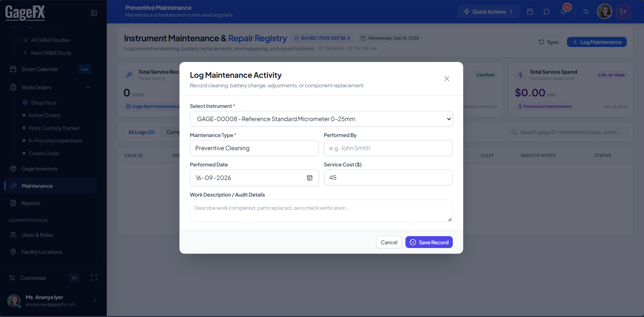This screenshot has height=317, width=644.
Task: Click the Performed By input field
Action: pyautogui.click(x=388, y=148)
